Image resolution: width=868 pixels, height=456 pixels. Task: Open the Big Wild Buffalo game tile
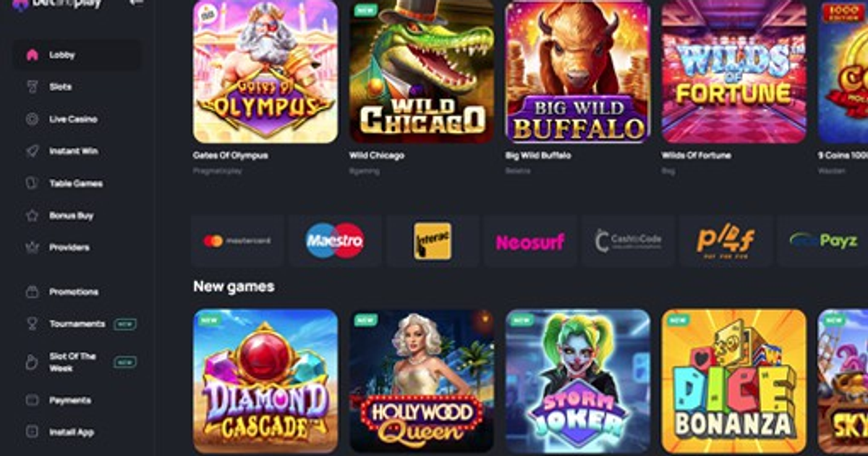(x=578, y=71)
